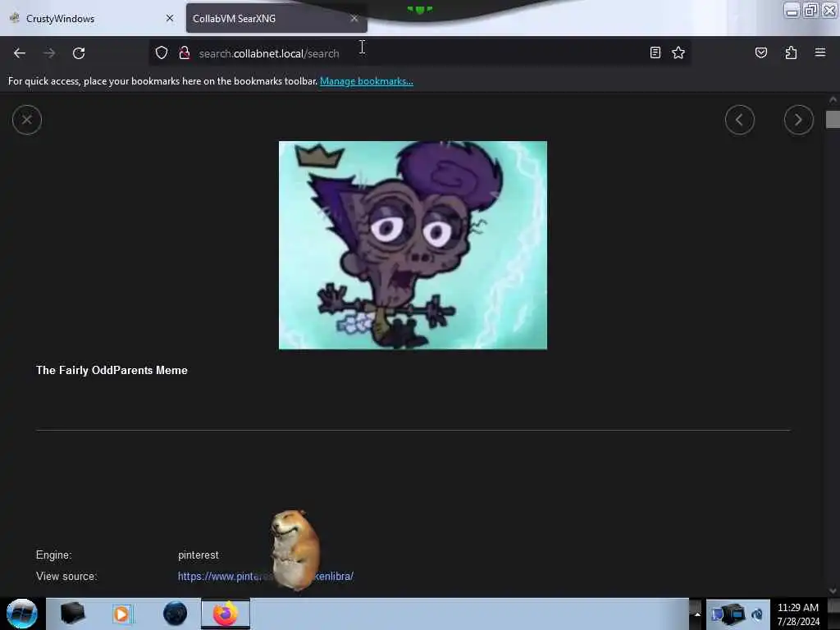Open the Extensions puzzle icon
840x630 pixels.
(x=791, y=52)
